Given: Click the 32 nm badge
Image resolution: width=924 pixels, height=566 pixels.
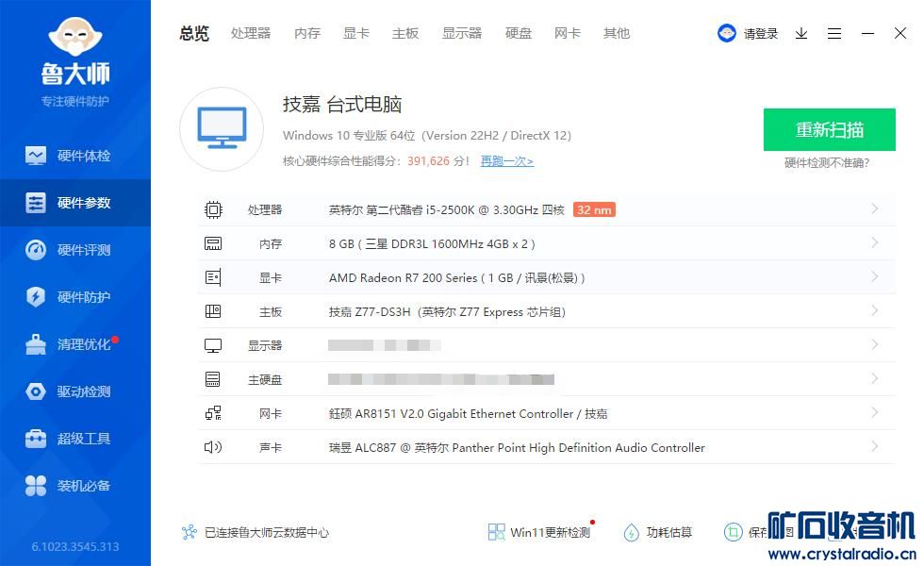Looking at the screenshot, I should point(594,209).
